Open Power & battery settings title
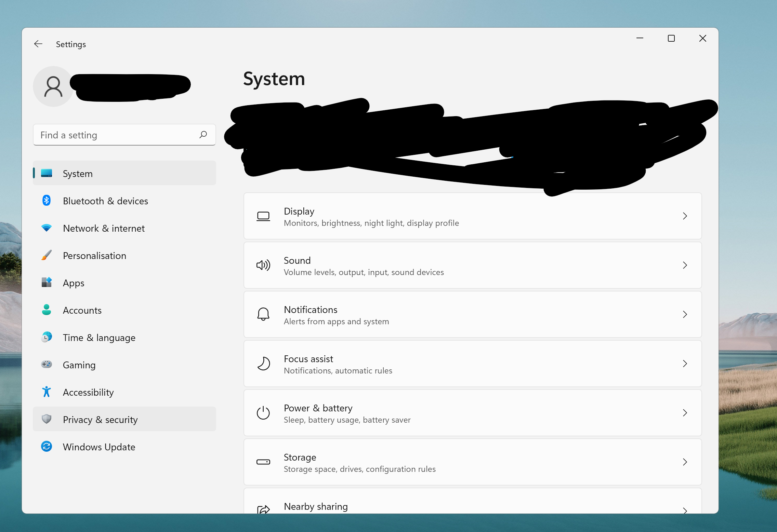This screenshot has height=532, width=777. coord(318,408)
